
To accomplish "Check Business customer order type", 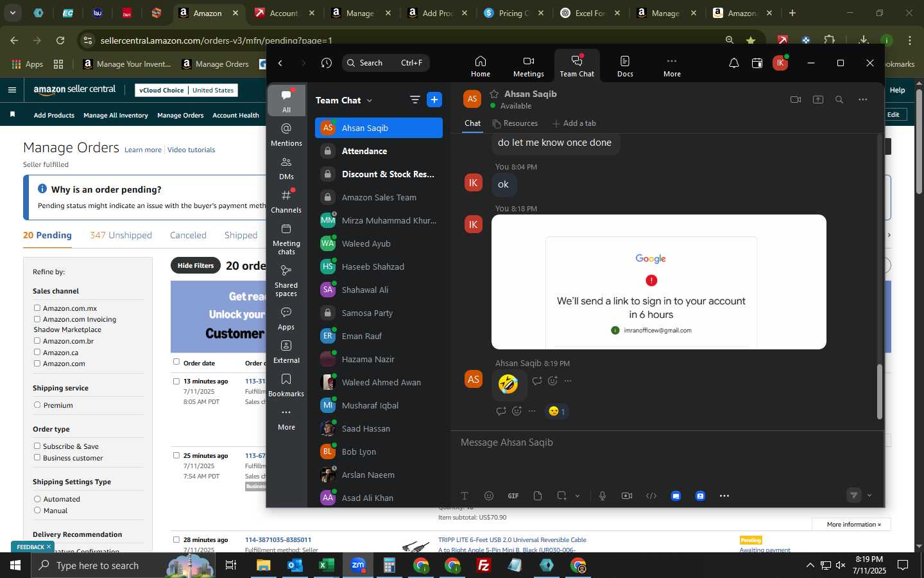I will point(37,458).
